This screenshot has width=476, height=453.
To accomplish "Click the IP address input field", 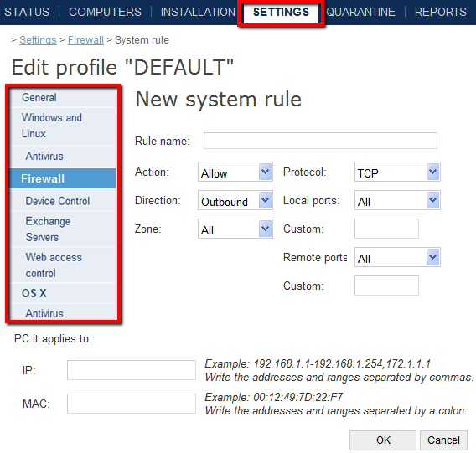I will coord(132,370).
